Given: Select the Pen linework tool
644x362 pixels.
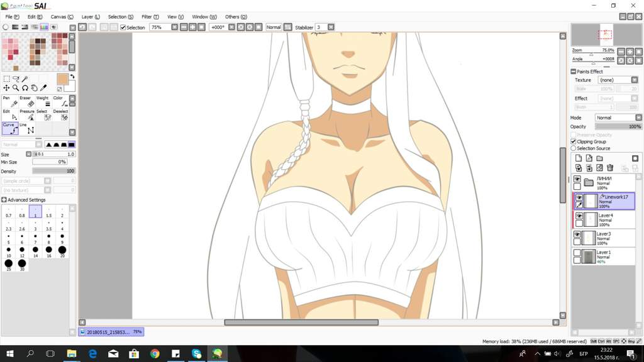Looking at the screenshot, I should click(x=10, y=101).
